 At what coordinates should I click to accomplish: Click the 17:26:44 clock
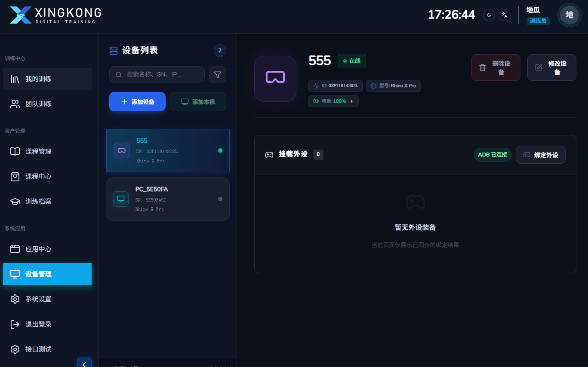pyautogui.click(x=452, y=15)
